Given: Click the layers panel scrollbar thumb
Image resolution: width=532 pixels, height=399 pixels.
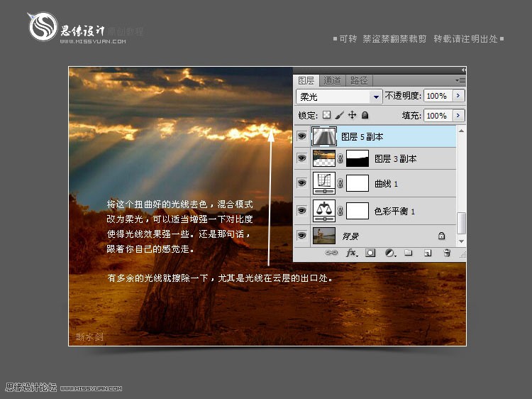Looking at the screenshot, I should click(461, 223).
